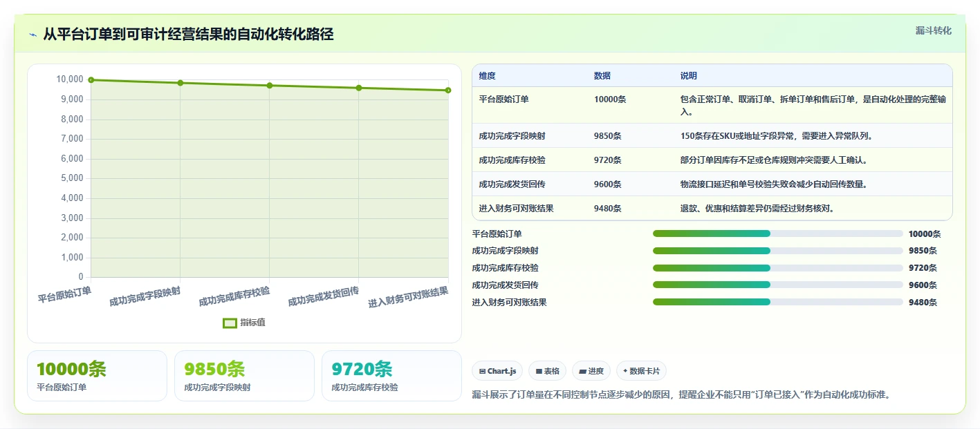The height and width of the screenshot is (429, 980).
Task: Click the 数据 column header
Action: point(602,76)
